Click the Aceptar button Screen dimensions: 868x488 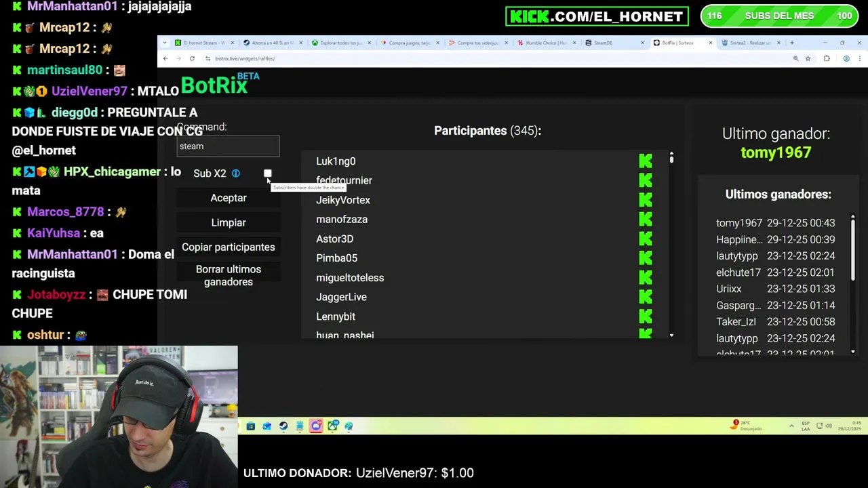coord(229,198)
